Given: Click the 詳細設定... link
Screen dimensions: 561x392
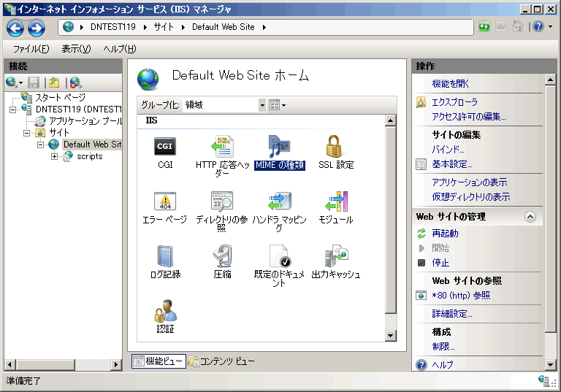Looking at the screenshot, I should pyautogui.click(x=452, y=314).
